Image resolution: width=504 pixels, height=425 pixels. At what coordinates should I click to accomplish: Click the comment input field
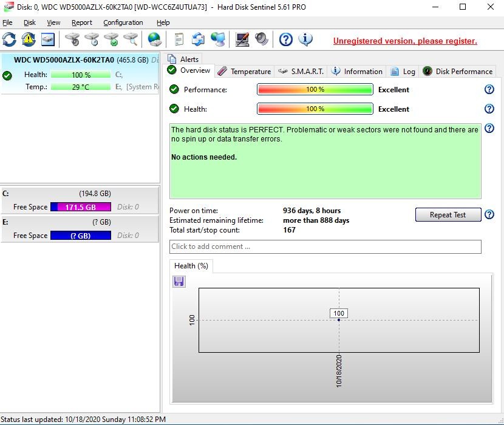click(325, 246)
